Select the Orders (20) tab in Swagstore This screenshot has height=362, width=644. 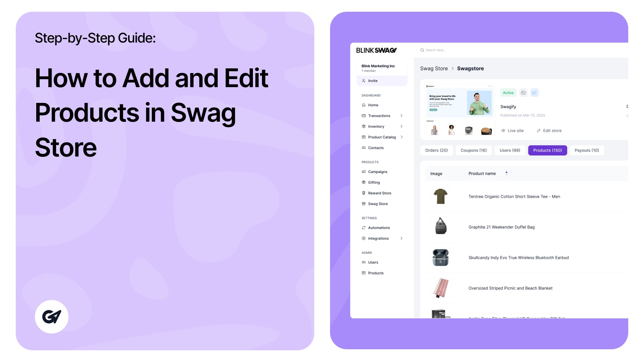click(436, 150)
